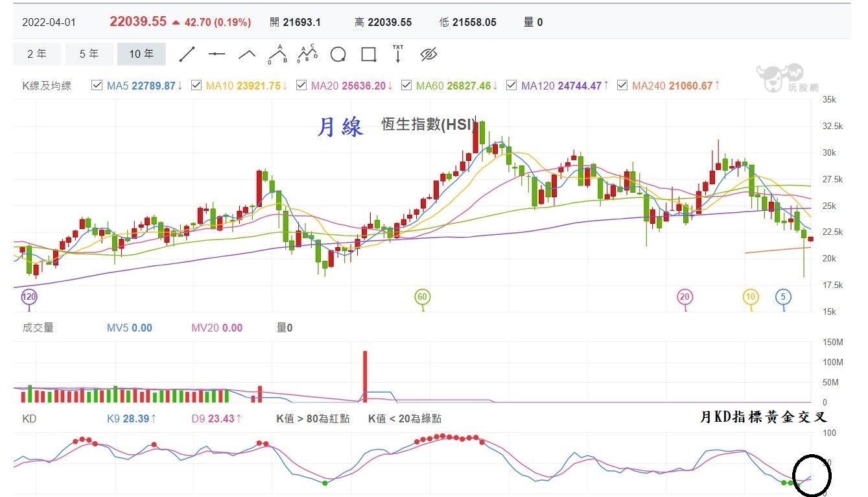The width and height of the screenshot is (868, 497).
Task: Select the angle line drawing tool
Action: pos(246,55)
